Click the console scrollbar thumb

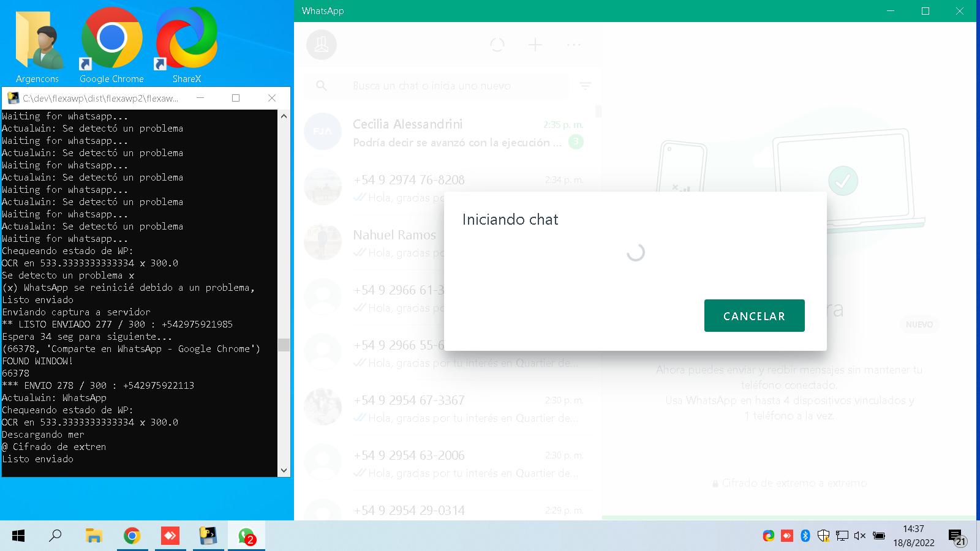(x=284, y=345)
